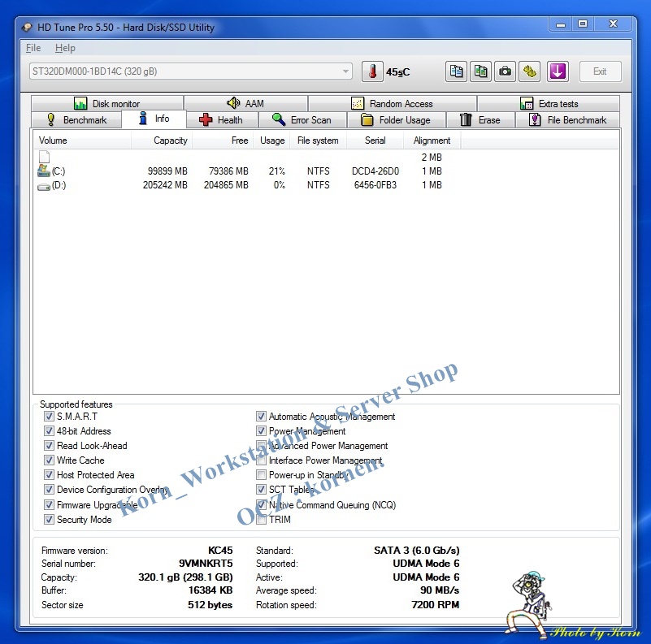Toggle the Firmware Upgradable checkbox
This screenshot has height=644, width=651.
pos(49,504)
